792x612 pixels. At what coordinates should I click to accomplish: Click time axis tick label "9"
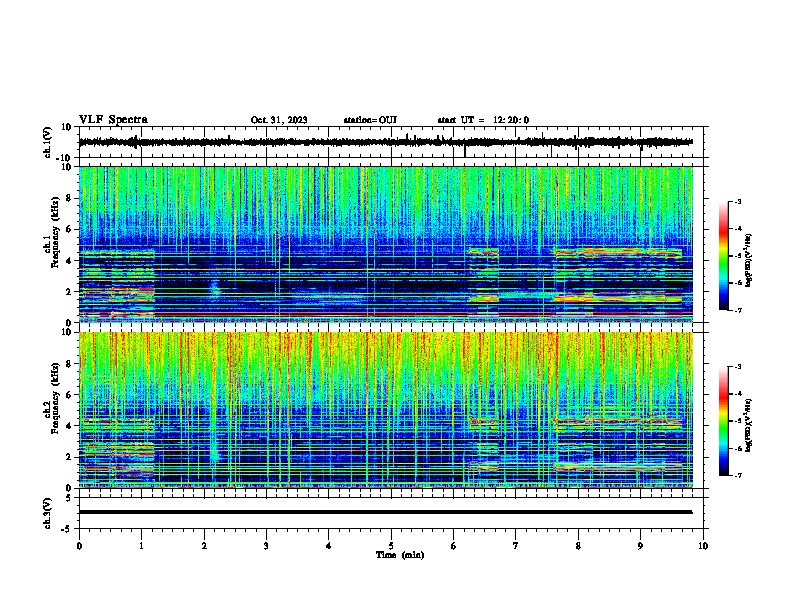[x=640, y=546]
